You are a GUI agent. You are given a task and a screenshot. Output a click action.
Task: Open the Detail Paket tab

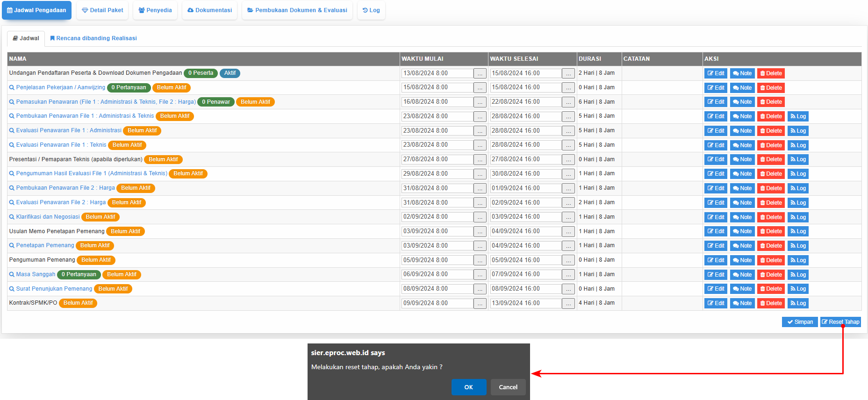pyautogui.click(x=102, y=10)
